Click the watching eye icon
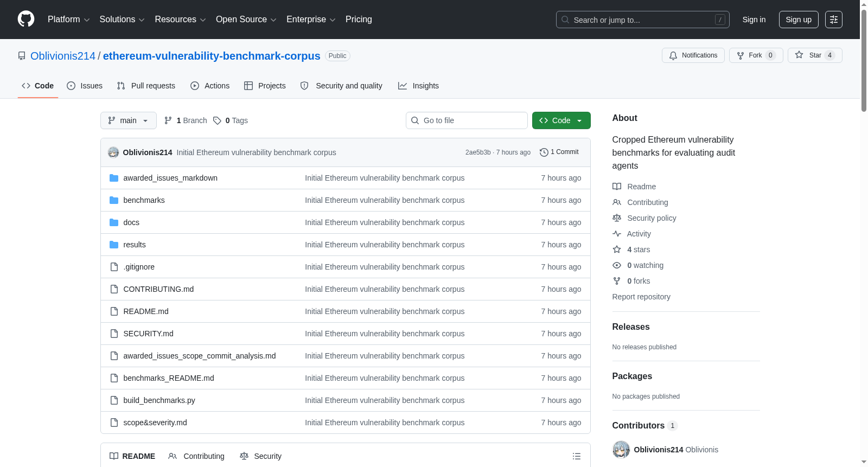The height and width of the screenshot is (467, 868). click(x=617, y=265)
